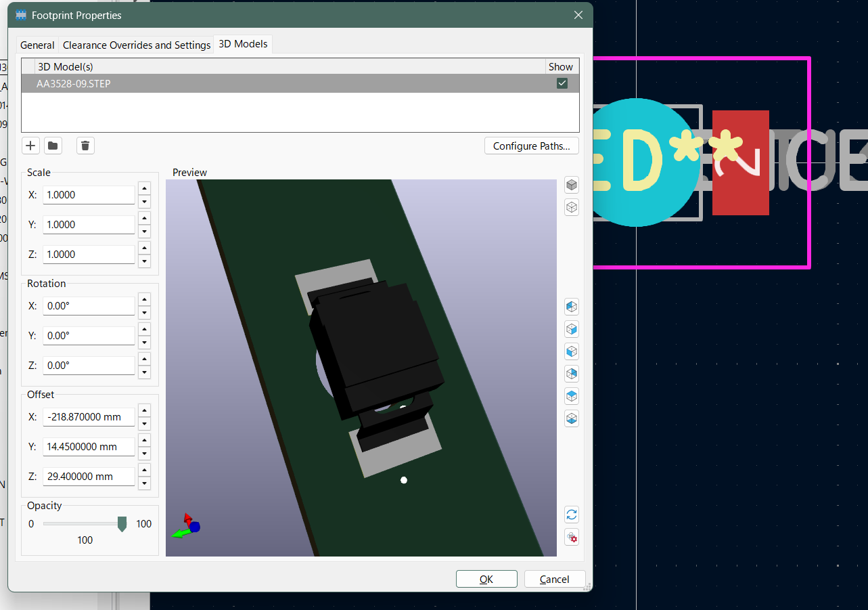Delete selected 3D model with trash icon
868x610 pixels.
[x=85, y=146]
